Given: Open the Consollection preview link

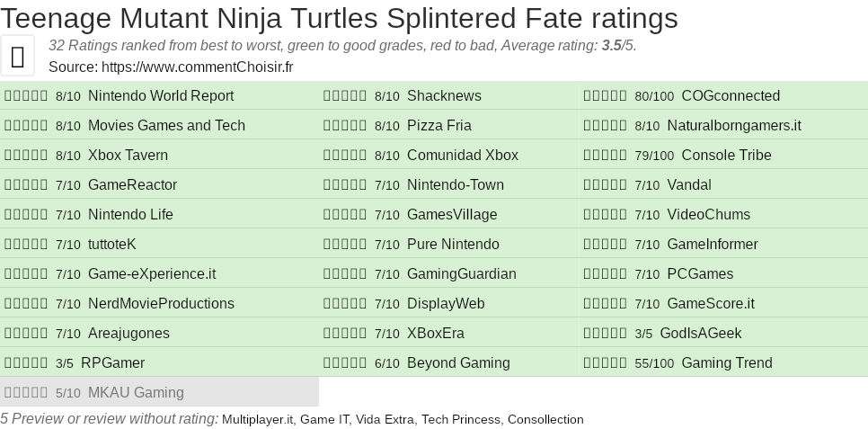Looking at the screenshot, I should (x=545, y=420).
